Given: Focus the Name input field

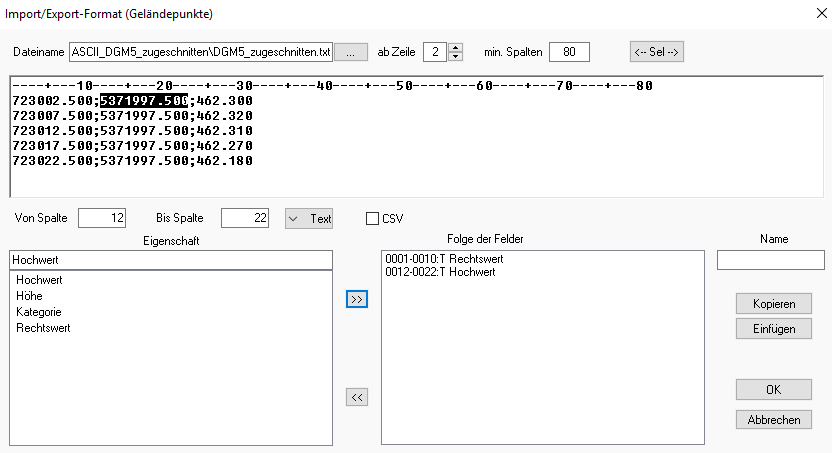Looking at the screenshot, I should click(x=770, y=260).
